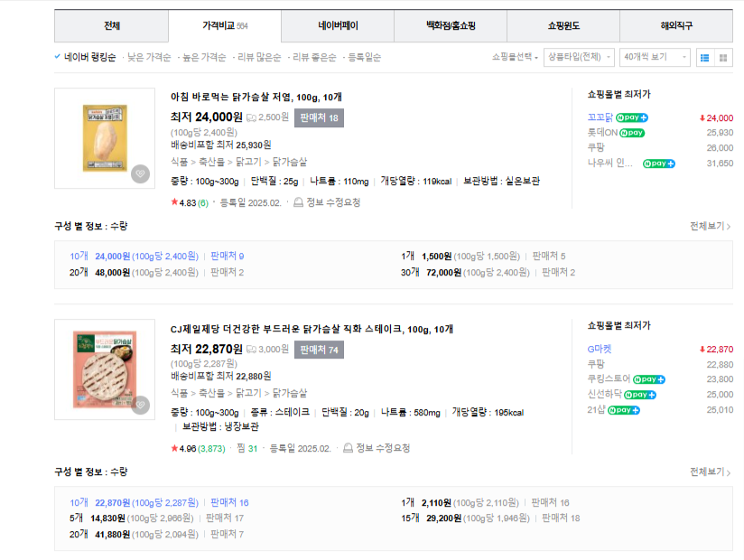Click the 정보 수정요청 icon on the first product
This screenshot has height=560, width=744.
pyautogui.click(x=298, y=201)
